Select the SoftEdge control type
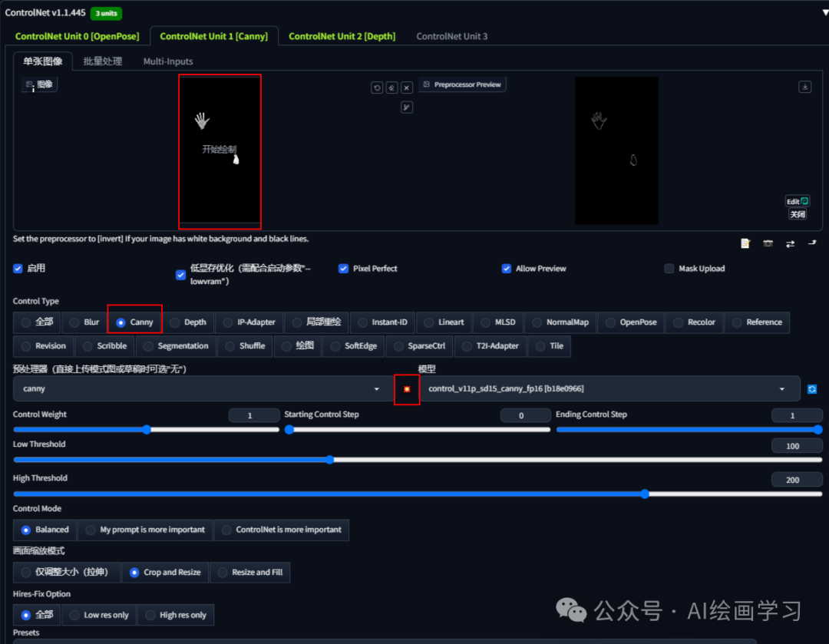Image resolution: width=829 pixels, height=644 pixels. (354, 345)
